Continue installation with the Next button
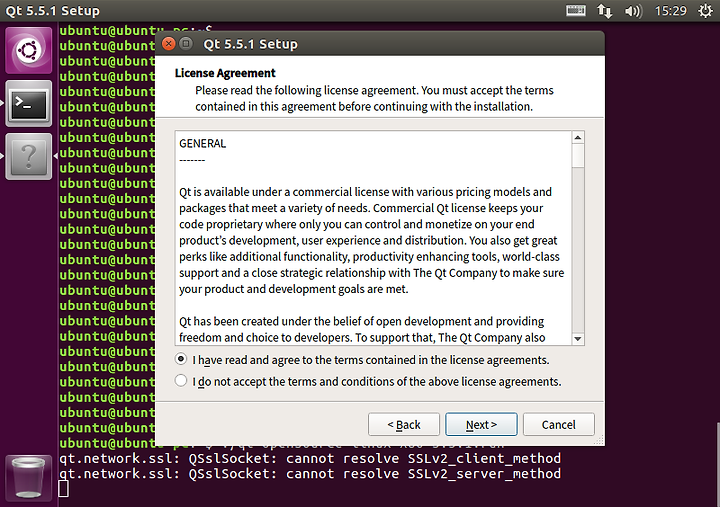720x507 pixels. click(x=481, y=424)
